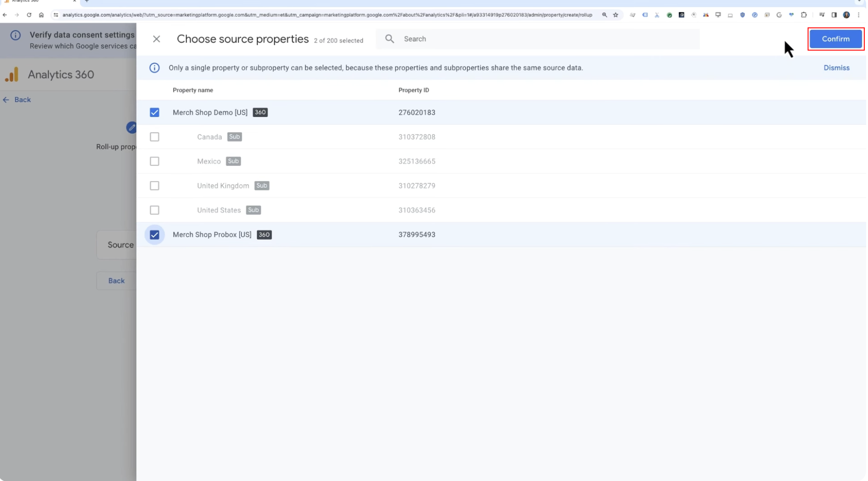Click the info icon in the banner
This screenshot has height=481, width=868.
[155, 68]
